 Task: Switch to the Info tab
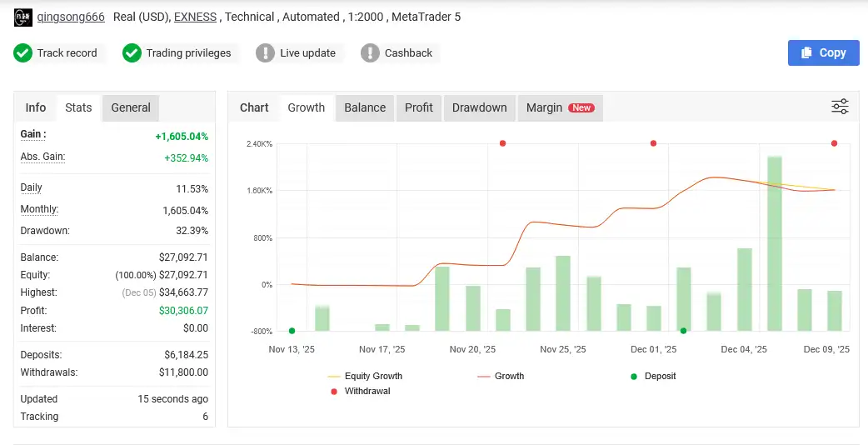click(x=36, y=107)
